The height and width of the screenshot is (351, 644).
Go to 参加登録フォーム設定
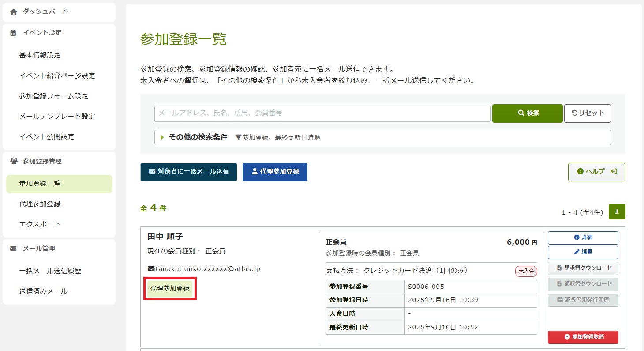tap(53, 96)
